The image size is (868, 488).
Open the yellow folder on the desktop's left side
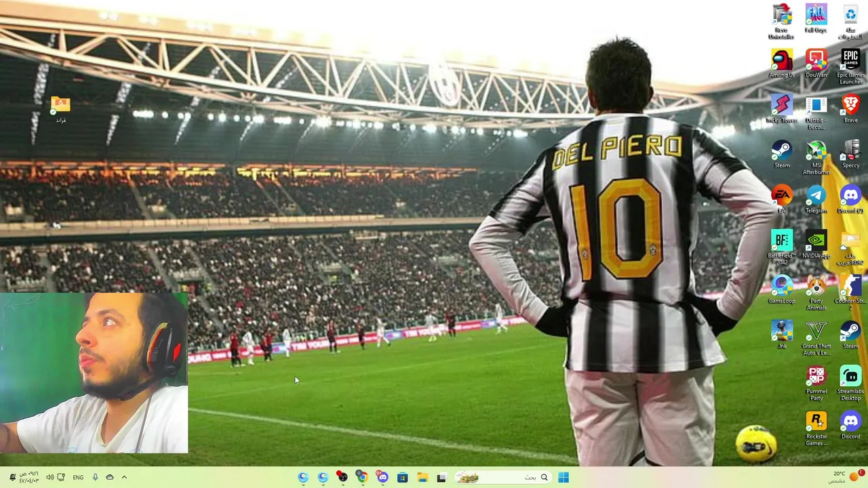(60, 109)
